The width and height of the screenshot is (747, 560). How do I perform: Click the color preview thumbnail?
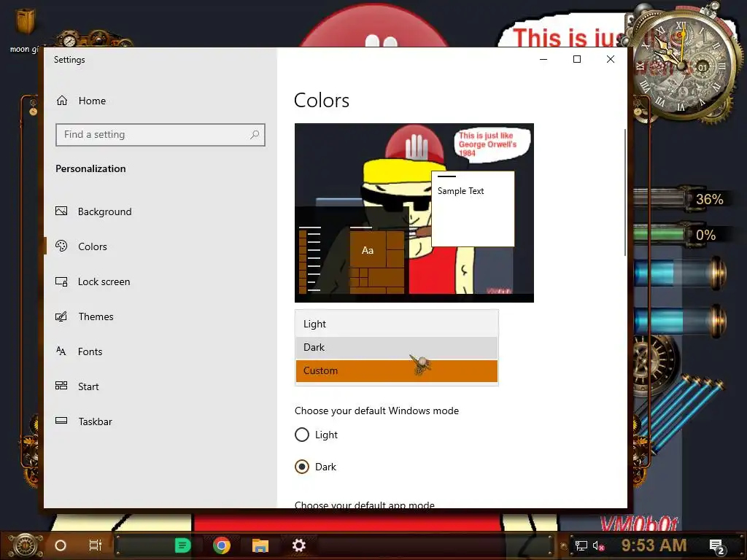[x=414, y=212]
